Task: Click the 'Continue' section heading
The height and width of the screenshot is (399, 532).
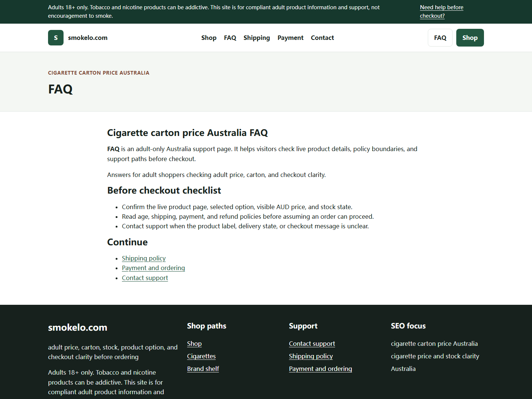Action: tap(127, 242)
